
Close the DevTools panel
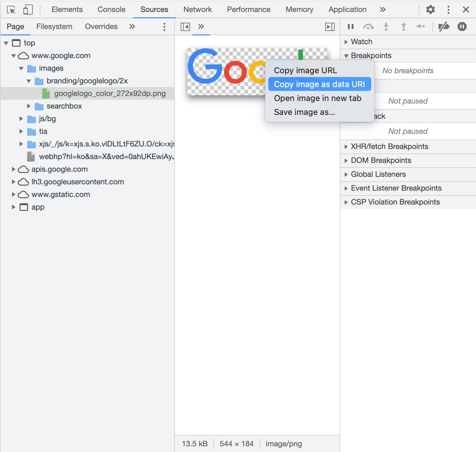coord(466,9)
